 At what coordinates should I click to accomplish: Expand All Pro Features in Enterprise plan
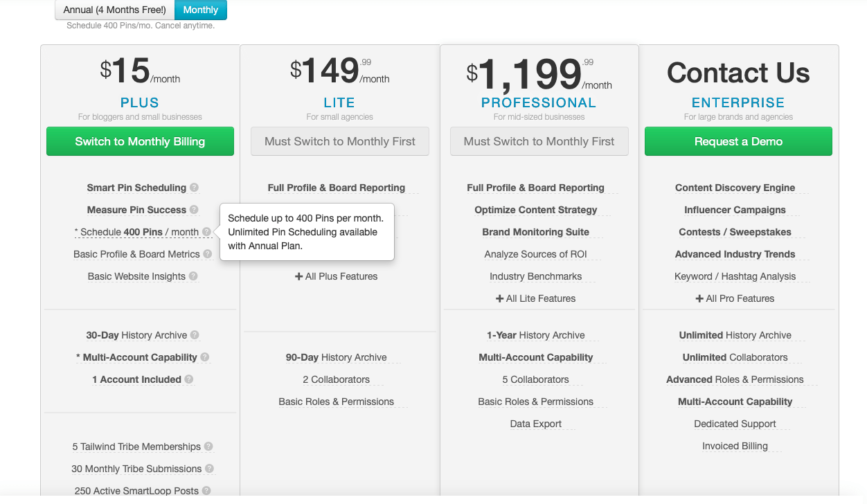pyautogui.click(x=735, y=298)
